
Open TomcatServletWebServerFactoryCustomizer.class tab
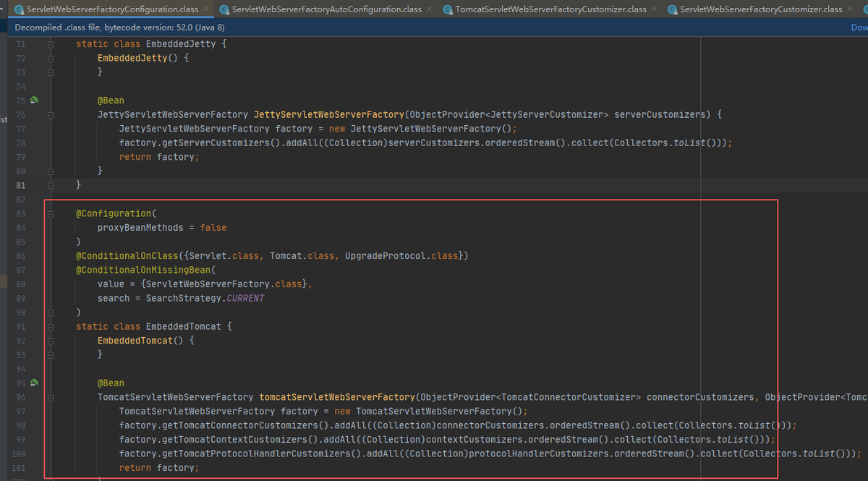(x=551, y=9)
